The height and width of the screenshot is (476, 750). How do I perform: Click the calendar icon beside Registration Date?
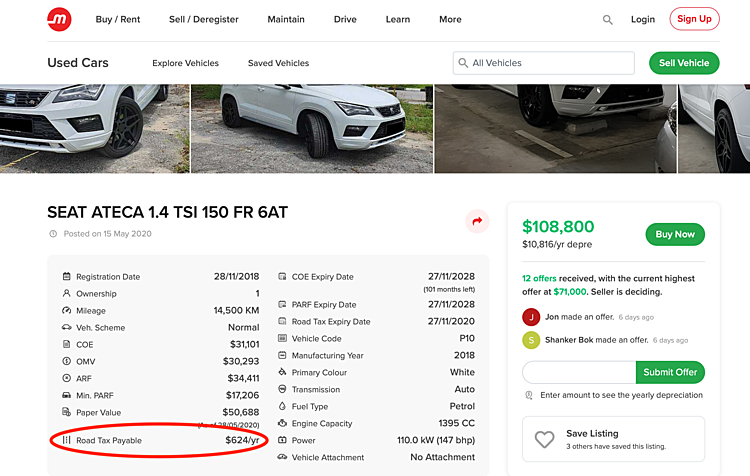[66, 277]
